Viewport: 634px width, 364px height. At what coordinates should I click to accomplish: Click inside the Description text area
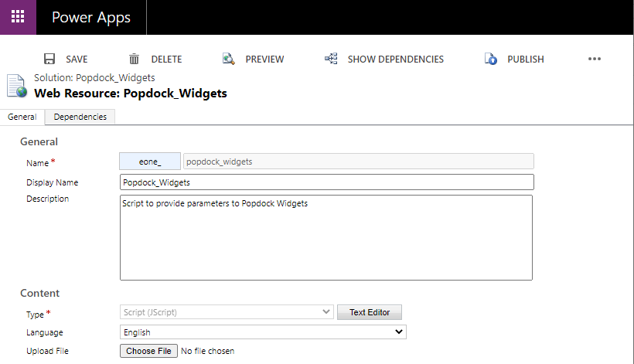click(326, 237)
